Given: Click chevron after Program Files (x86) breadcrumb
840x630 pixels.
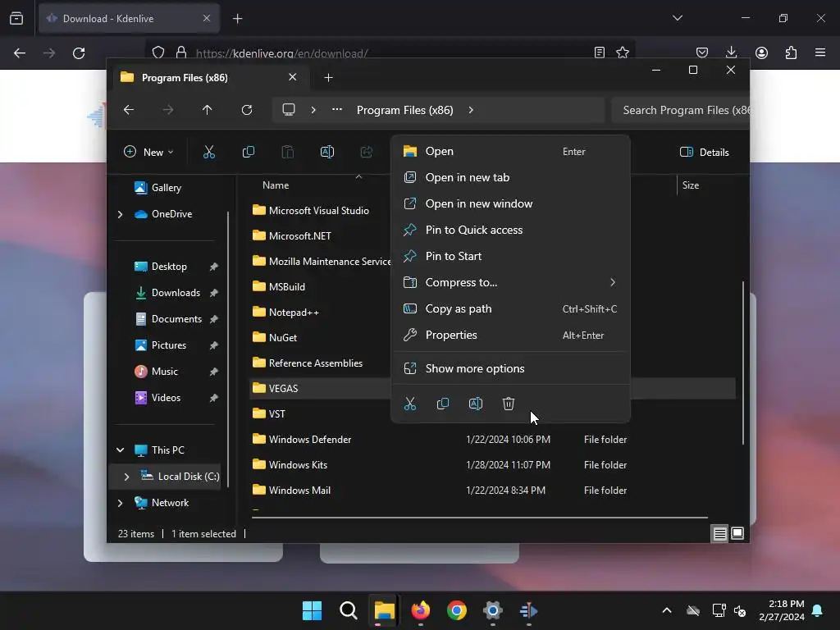Looking at the screenshot, I should [471, 110].
